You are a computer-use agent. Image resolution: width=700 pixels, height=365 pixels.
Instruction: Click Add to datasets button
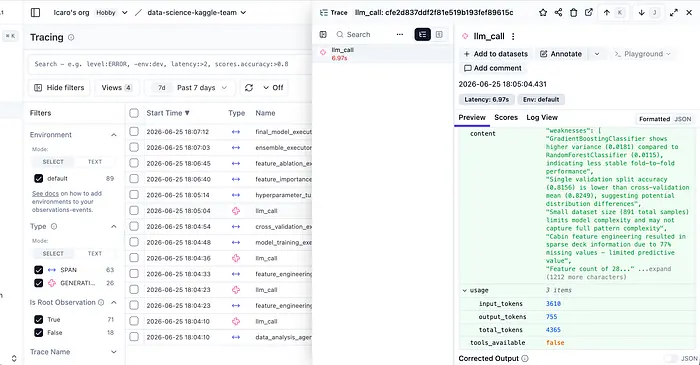(x=496, y=54)
